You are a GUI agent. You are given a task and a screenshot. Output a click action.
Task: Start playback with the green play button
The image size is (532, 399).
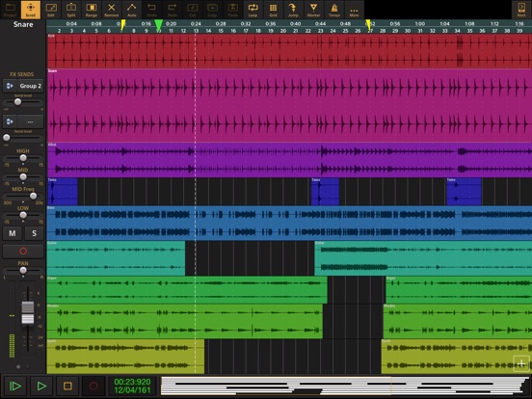(x=41, y=386)
